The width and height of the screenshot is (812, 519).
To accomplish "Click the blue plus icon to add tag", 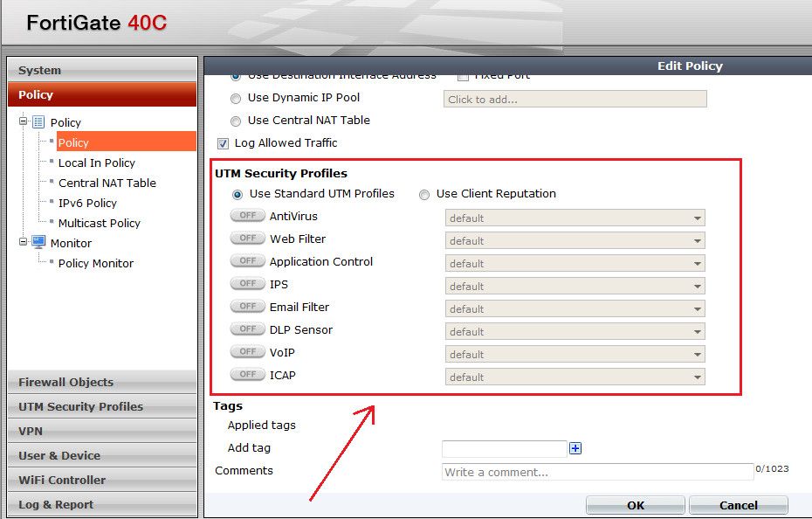I will pyautogui.click(x=575, y=448).
